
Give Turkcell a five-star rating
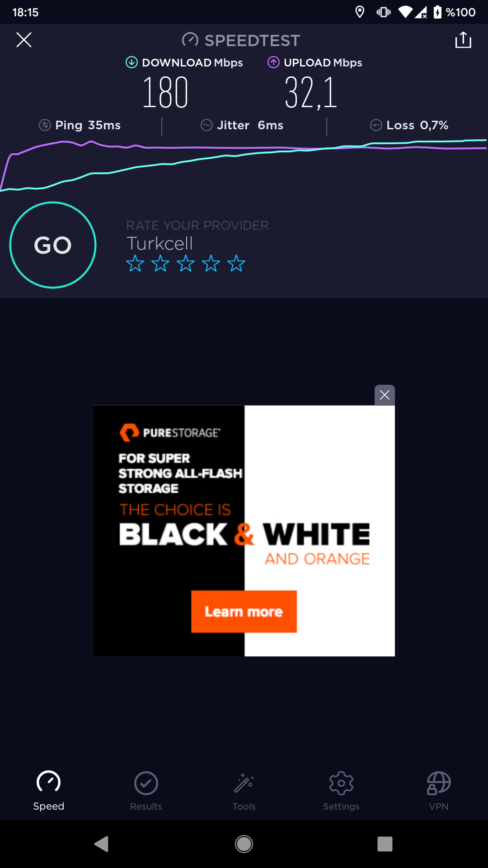[x=236, y=263]
